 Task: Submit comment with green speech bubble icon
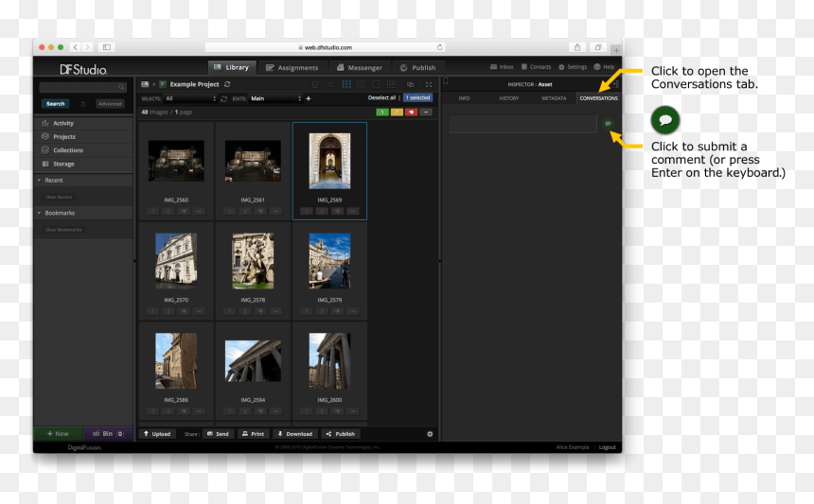coord(608,124)
